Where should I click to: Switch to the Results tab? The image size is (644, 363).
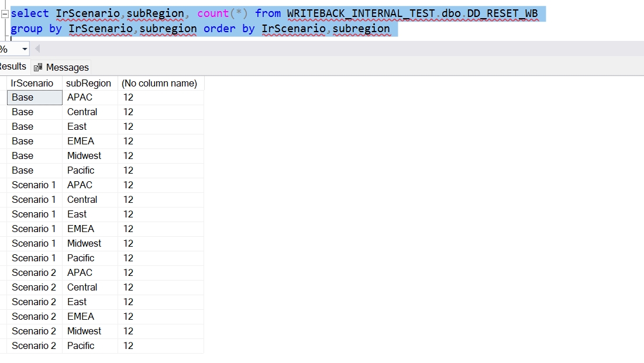tap(13, 67)
